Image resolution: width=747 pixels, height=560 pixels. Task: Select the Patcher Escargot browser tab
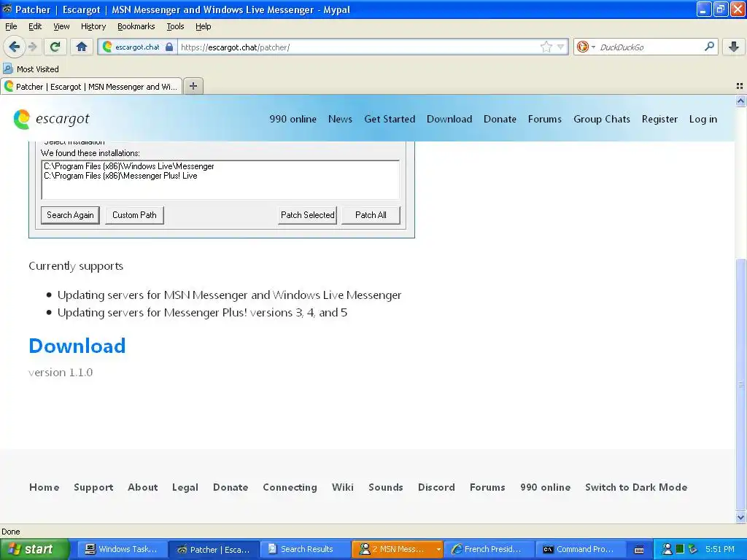pos(91,86)
